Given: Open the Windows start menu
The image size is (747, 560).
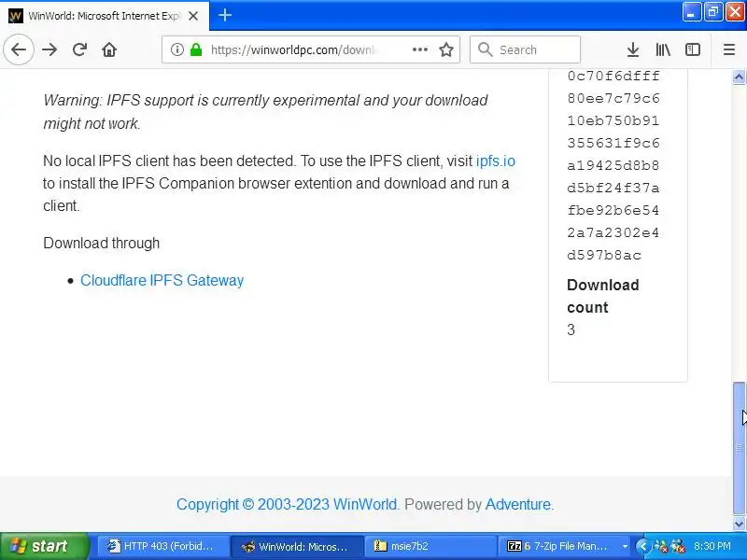Looking at the screenshot, I should coord(44,546).
